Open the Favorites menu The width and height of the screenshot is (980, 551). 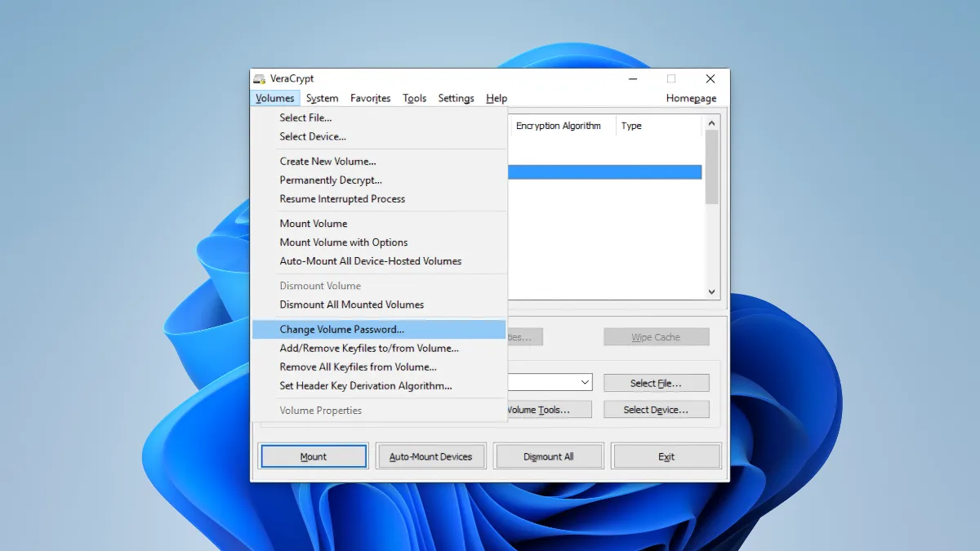[x=370, y=99]
